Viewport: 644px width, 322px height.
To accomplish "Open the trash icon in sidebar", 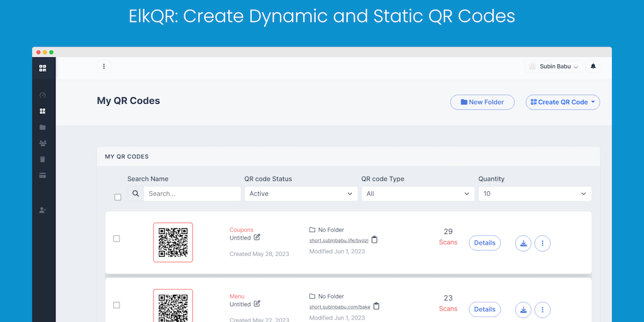I will [x=43, y=160].
